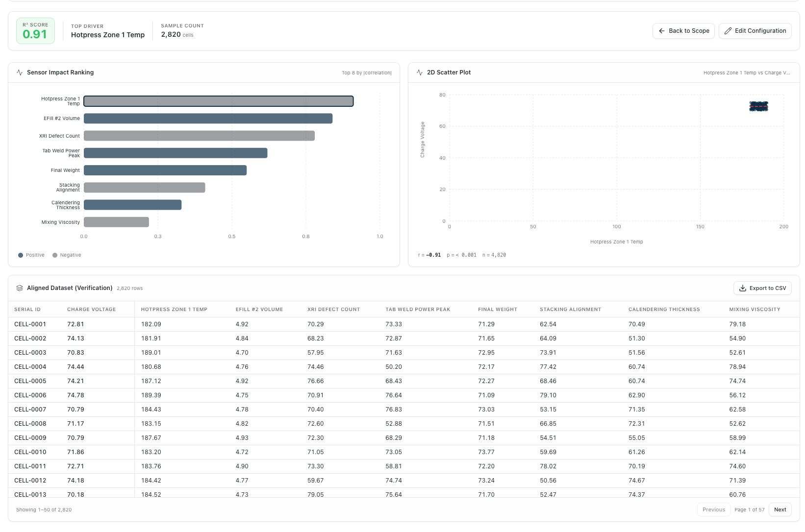Select row CELL-0012
Viewport: 805px width, 532px height.
[404, 481]
